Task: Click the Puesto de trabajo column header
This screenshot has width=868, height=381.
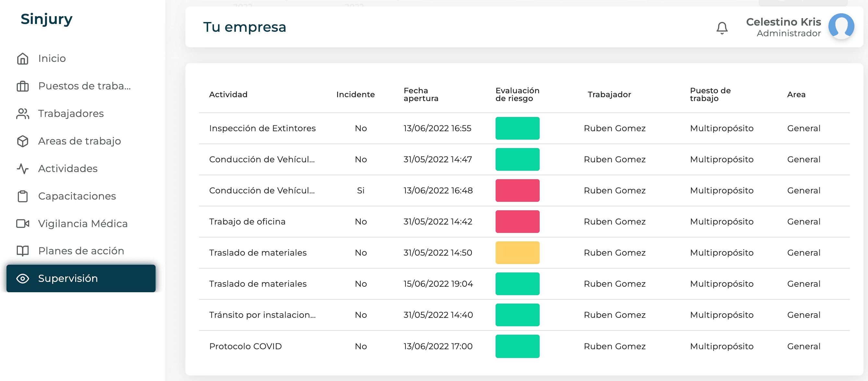Action: coord(710,95)
